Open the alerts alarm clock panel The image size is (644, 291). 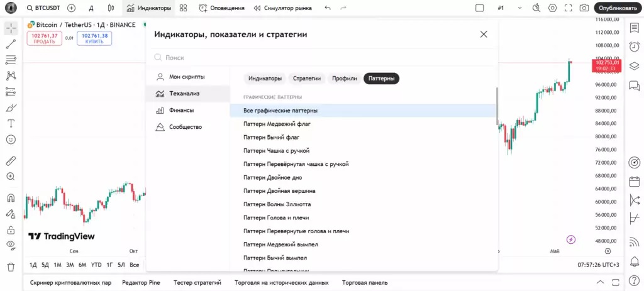[635, 47]
